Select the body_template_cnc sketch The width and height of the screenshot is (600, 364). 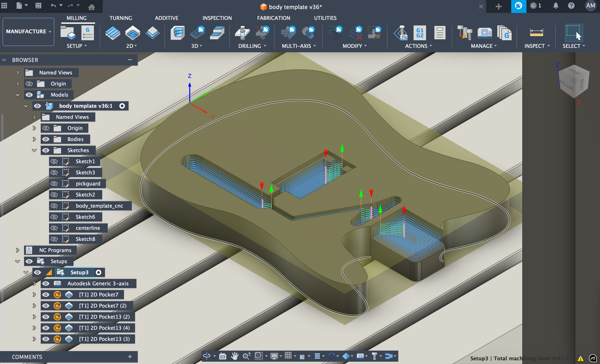(99, 206)
